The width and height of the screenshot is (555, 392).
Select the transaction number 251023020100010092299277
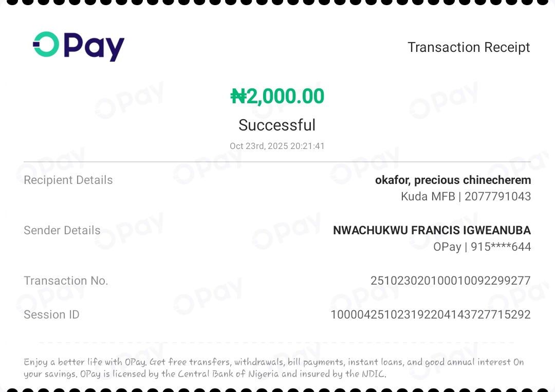point(450,281)
